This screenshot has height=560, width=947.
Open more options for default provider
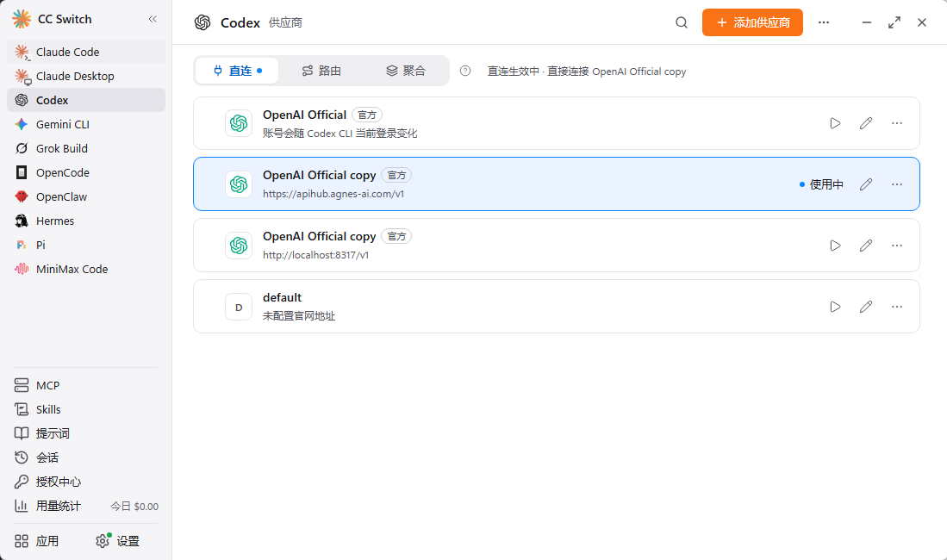pos(897,307)
